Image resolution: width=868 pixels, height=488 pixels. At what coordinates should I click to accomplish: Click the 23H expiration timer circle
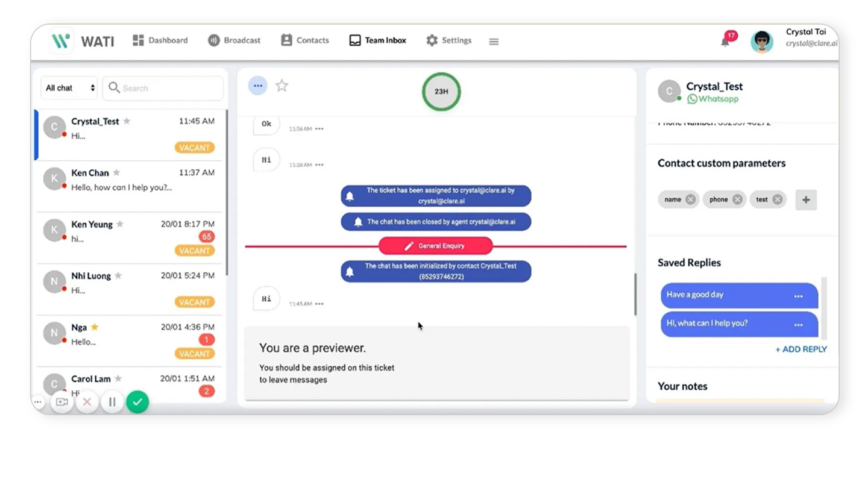click(x=441, y=92)
